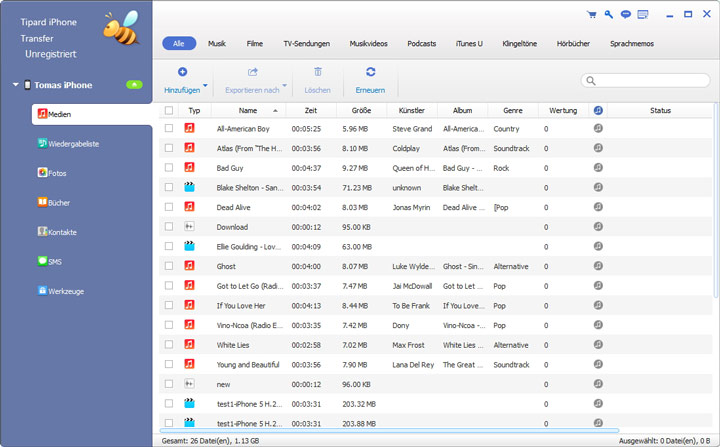Viewport: 720px width, 447px height.
Task: Click the Exportieren nach icon
Action: point(253,72)
